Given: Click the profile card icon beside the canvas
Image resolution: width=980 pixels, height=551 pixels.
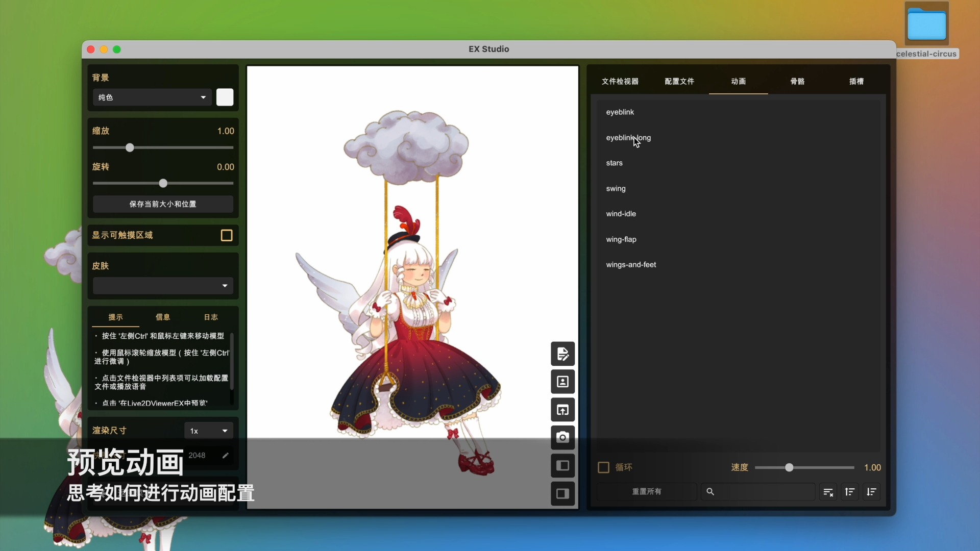Looking at the screenshot, I should click(x=562, y=382).
